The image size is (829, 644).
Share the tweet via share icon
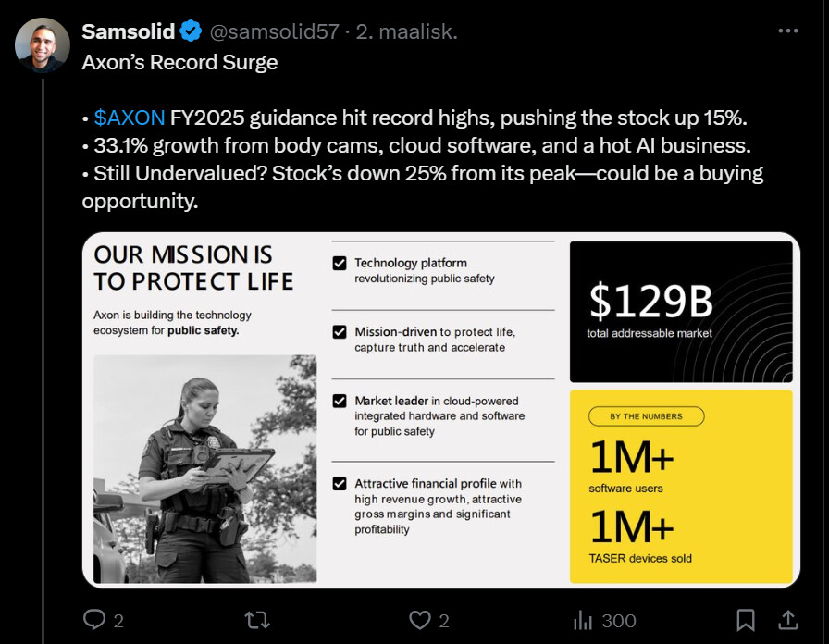point(788,620)
